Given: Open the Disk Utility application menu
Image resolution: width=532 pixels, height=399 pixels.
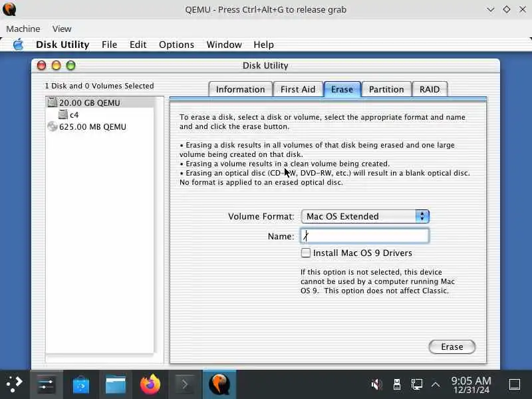Looking at the screenshot, I should coord(63,45).
